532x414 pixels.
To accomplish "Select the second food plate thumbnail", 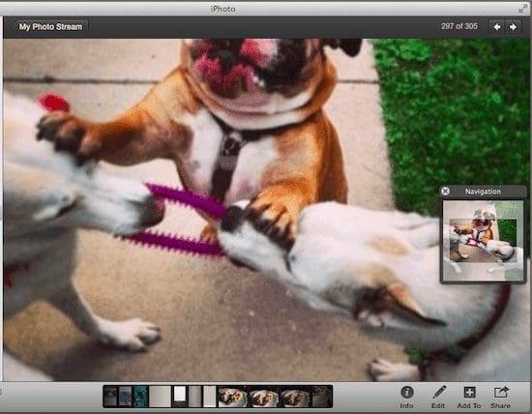I will [x=264, y=397].
